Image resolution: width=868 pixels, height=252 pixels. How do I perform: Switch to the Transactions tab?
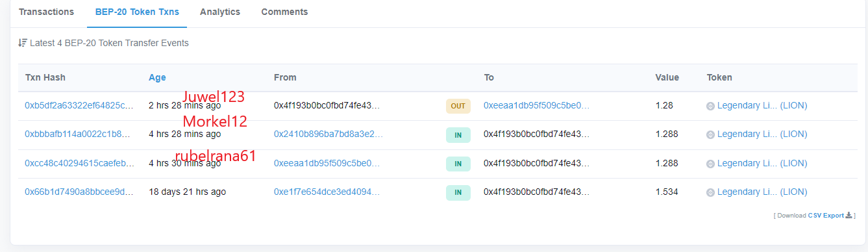[x=46, y=12]
